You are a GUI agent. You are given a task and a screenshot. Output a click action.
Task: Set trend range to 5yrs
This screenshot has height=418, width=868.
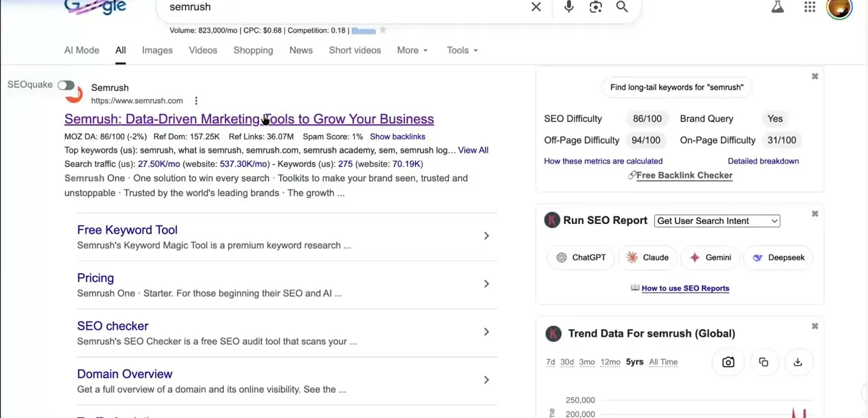click(635, 362)
